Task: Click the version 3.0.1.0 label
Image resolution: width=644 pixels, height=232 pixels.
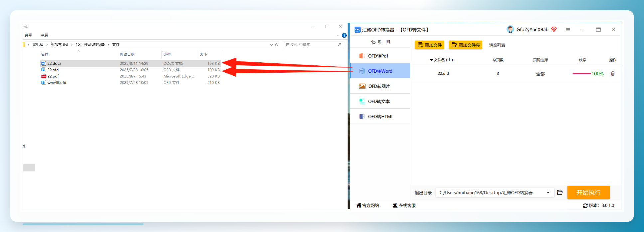Action: click(x=601, y=205)
